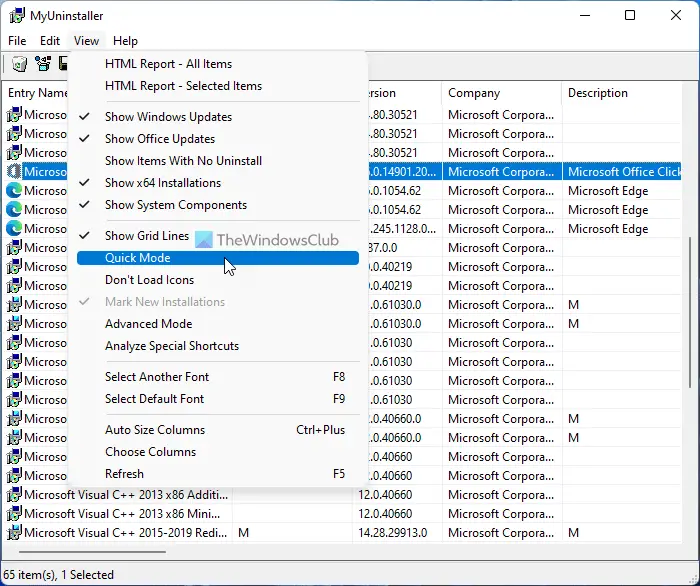This screenshot has width=700, height=586.
Task: Choose Select Another Font
Action: [x=218, y=377]
